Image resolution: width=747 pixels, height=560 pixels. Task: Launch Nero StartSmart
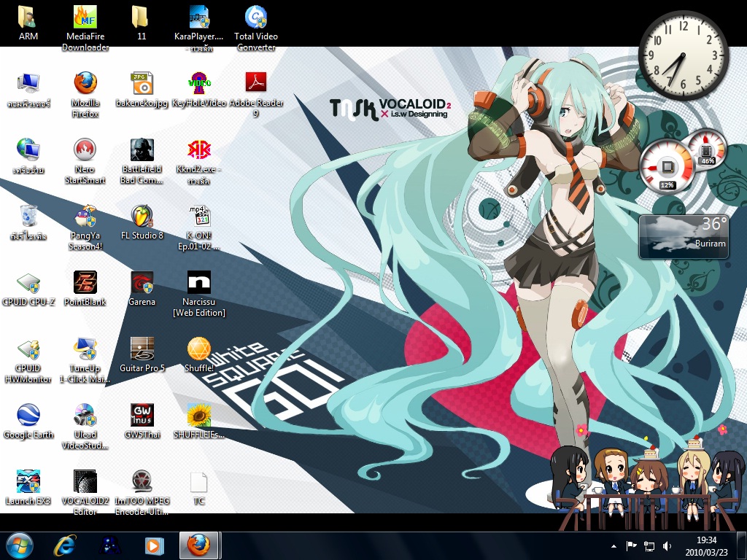[x=85, y=161]
